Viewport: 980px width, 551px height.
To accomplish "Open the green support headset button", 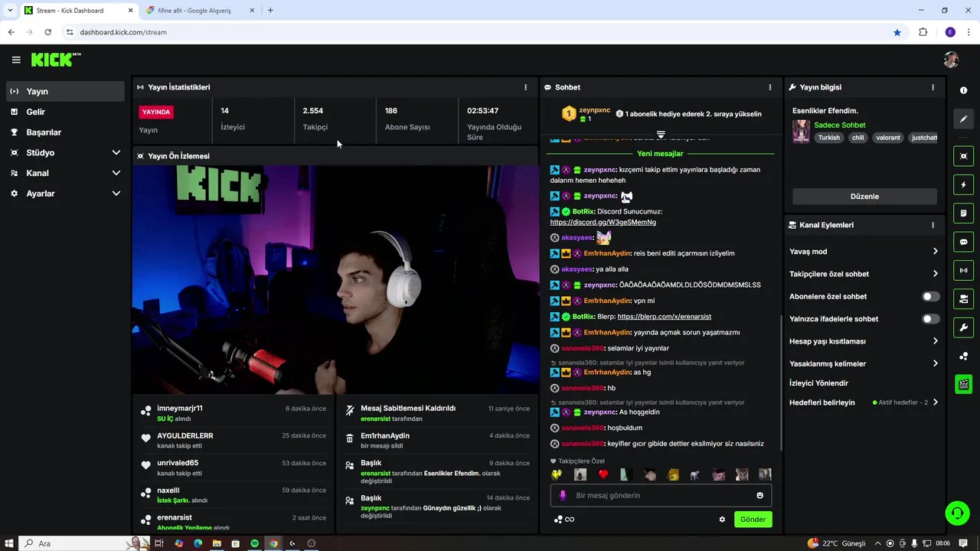I will [957, 513].
